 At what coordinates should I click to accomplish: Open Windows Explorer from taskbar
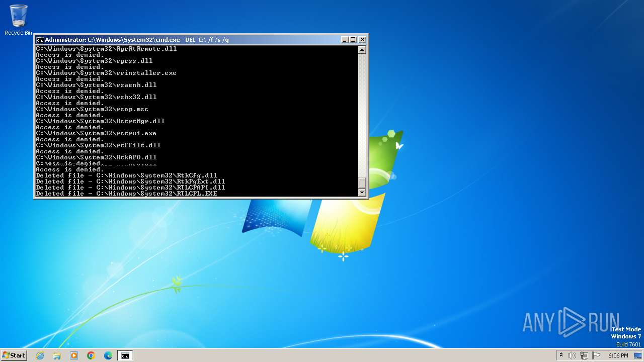[57, 355]
